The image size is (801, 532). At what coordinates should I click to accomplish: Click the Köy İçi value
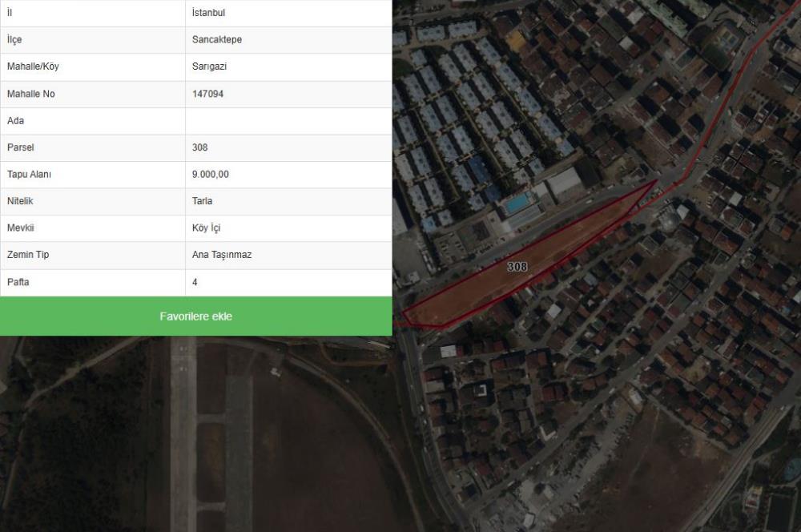[x=206, y=228]
